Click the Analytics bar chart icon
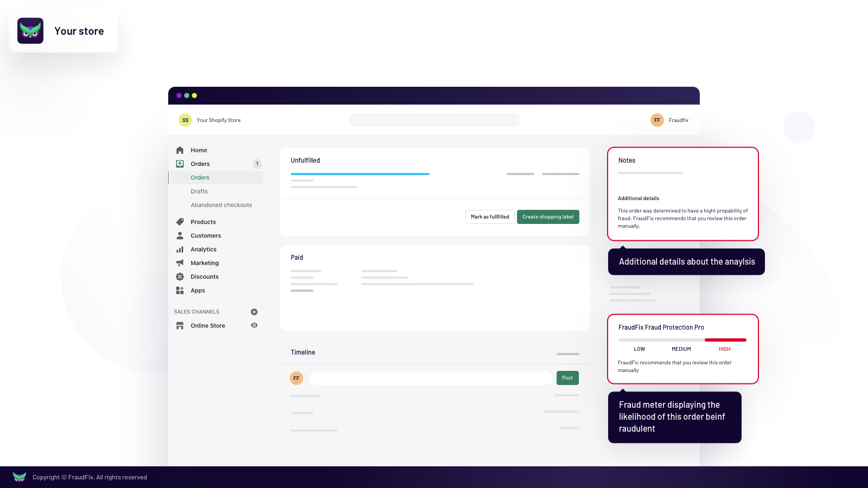Image resolution: width=868 pixels, height=488 pixels. [180, 249]
